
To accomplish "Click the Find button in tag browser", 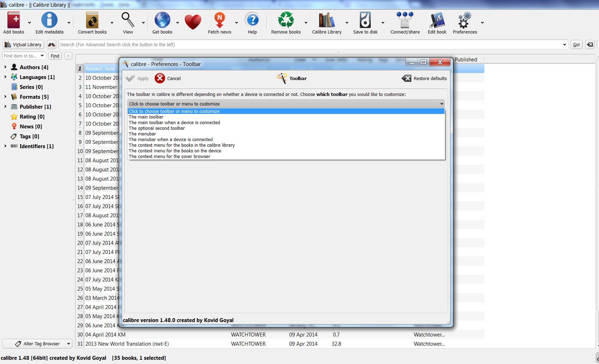I will click(x=55, y=56).
